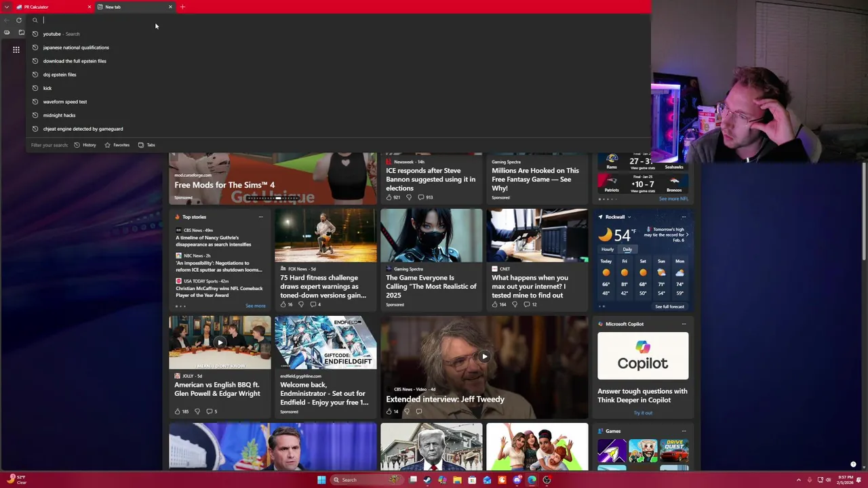Viewport: 868px width, 488px height.
Task: Open Top stories options menu
Action: (x=260, y=217)
